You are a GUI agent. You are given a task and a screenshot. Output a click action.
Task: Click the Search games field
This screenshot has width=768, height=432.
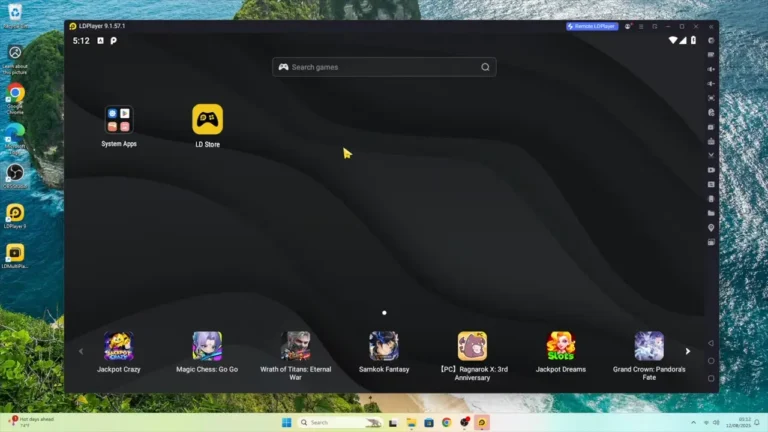pyautogui.click(x=384, y=67)
